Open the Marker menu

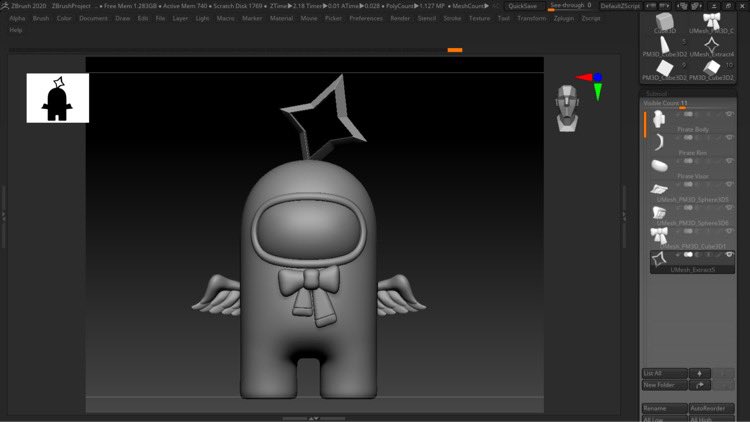[x=252, y=18]
